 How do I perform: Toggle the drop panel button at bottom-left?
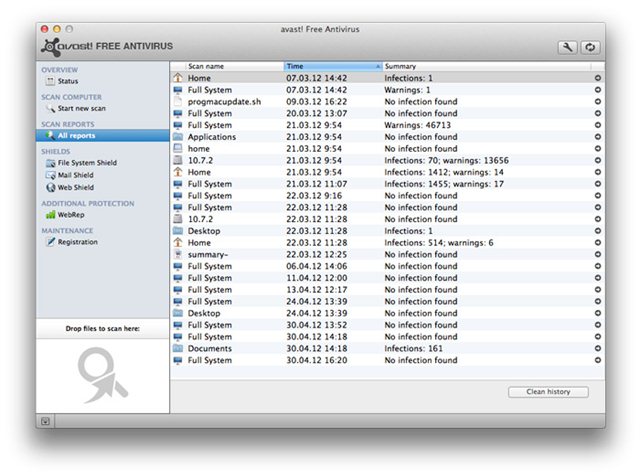coord(46,421)
